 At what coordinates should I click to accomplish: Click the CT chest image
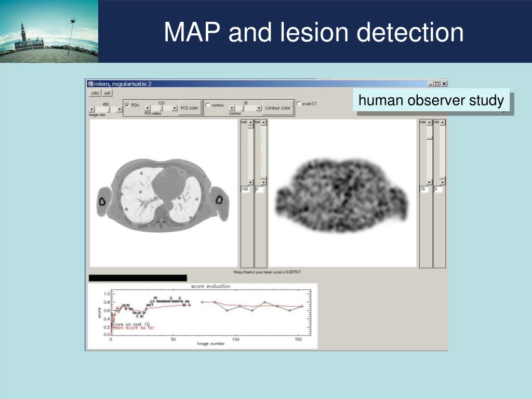pyautogui.click(x=163, y=193)
